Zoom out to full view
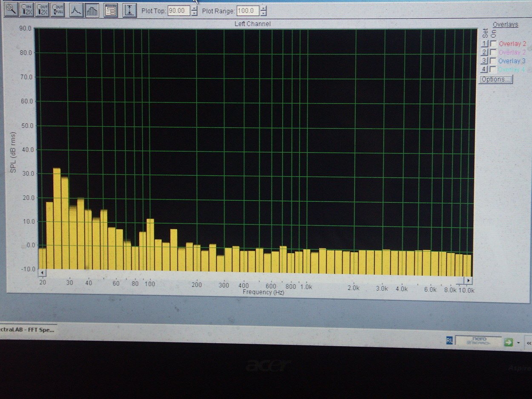The image size is (532, 399). 57,9
